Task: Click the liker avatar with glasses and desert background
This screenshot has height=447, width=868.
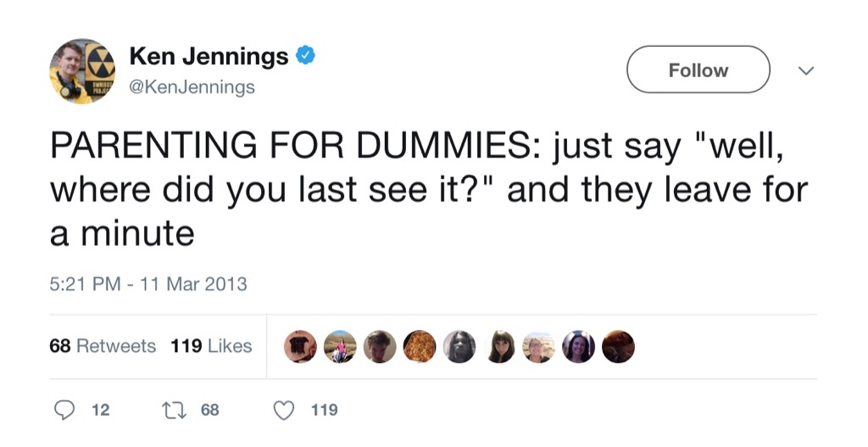Action: (538, 346)
